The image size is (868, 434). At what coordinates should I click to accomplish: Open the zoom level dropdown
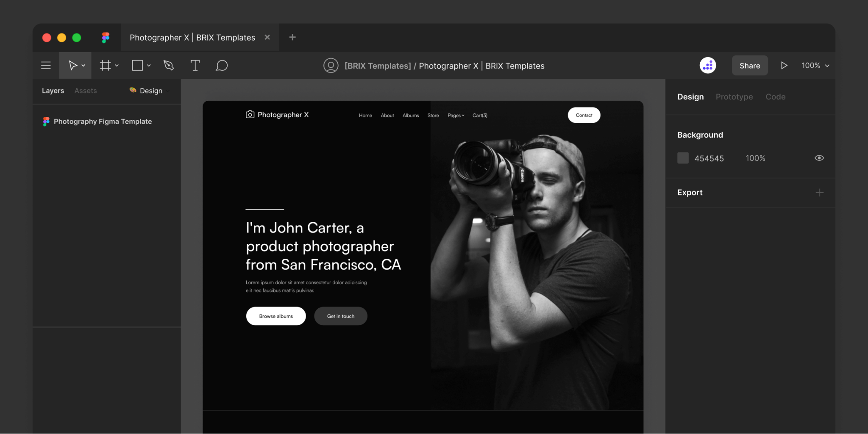(815, 65)
